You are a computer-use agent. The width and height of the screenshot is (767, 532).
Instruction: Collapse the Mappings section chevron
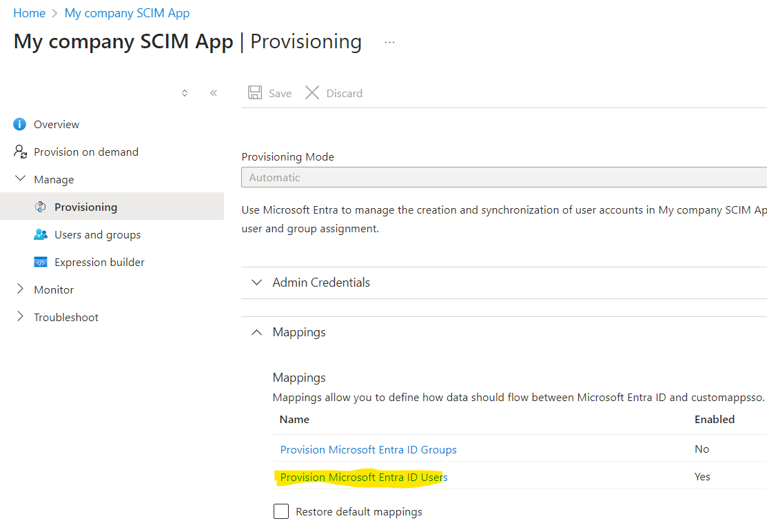pos(256,332)
